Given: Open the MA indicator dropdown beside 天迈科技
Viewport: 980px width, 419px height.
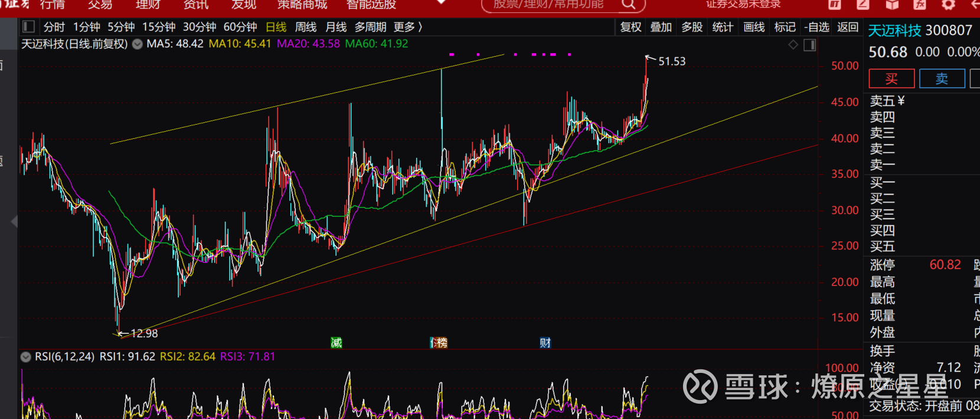Looking at the screenshot, I should click(x=137, y=44).
